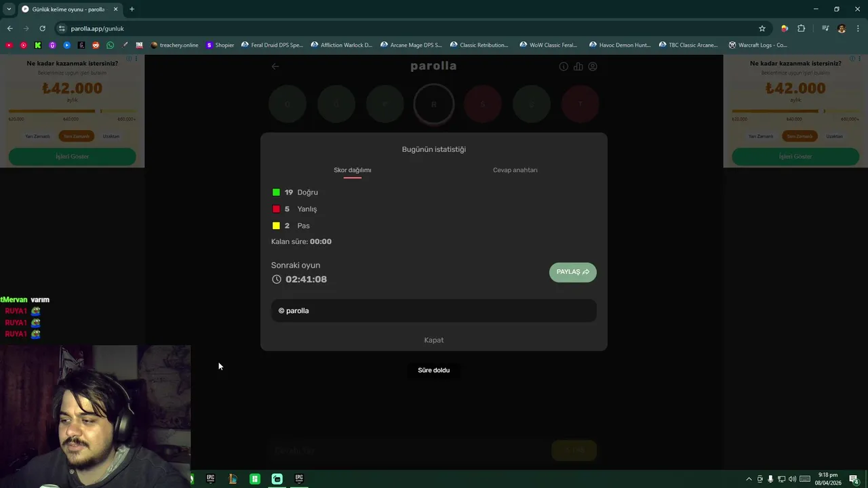
Task: Open a new browser tab
Action: [x=132, y=9]
